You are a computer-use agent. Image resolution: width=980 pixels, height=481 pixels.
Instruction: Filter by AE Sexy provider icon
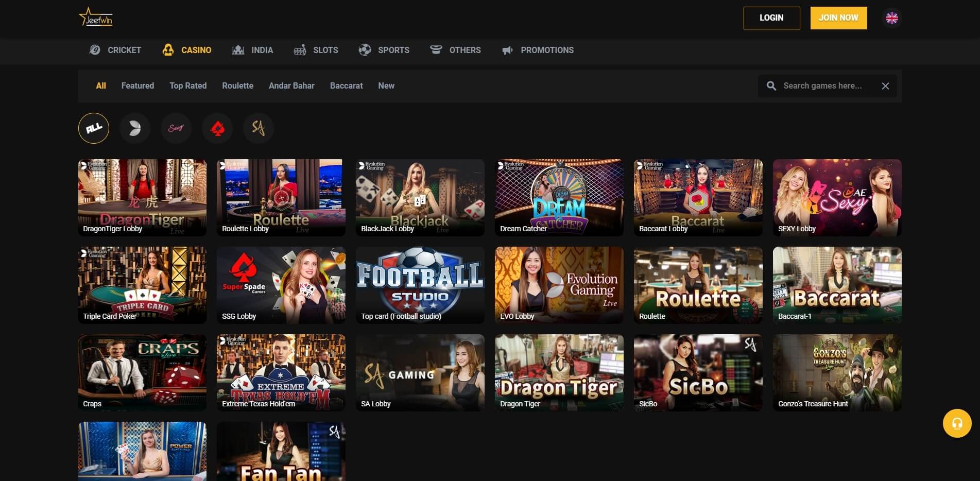point(176,128)
